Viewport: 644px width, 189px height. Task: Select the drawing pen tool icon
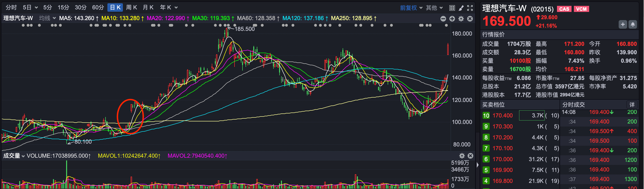click(x=461, y=8)
